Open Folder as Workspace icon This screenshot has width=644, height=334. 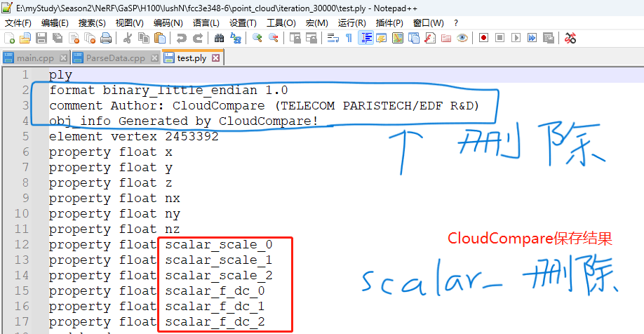[446, 38]
